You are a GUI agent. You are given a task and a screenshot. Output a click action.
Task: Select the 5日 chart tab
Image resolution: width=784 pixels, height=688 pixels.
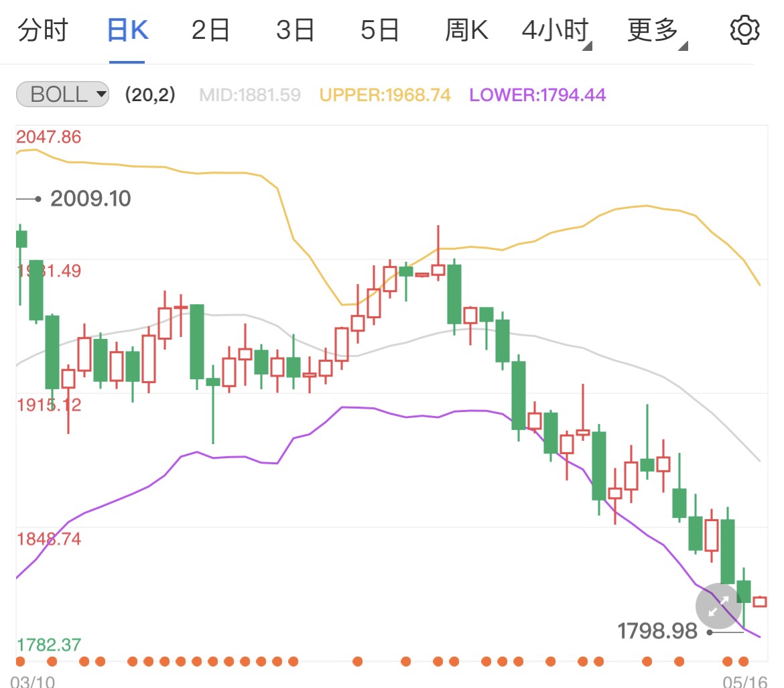click(x=380, y=31)
